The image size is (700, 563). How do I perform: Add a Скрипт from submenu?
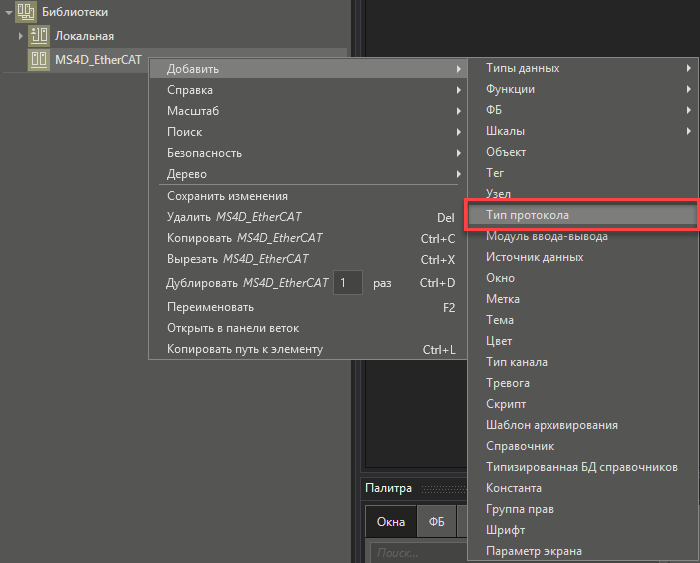(583, 404)
